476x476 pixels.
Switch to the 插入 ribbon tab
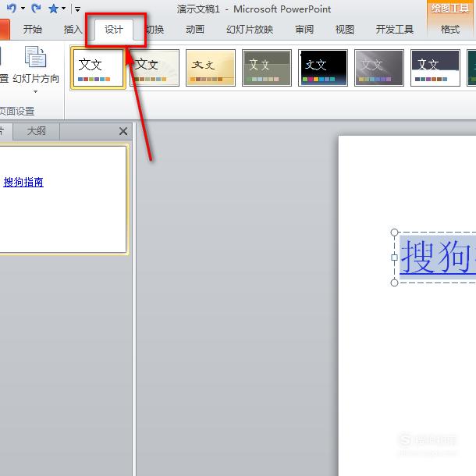pos(73,30)
